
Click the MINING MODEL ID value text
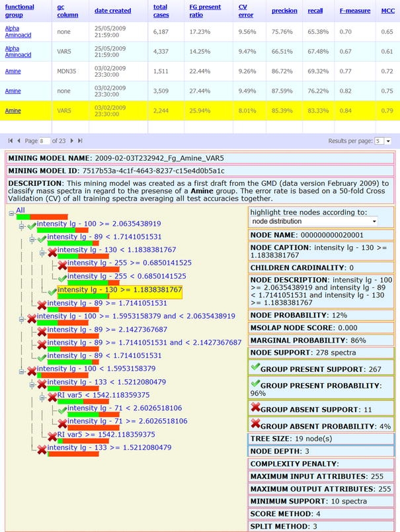click(x=153, y=171)
